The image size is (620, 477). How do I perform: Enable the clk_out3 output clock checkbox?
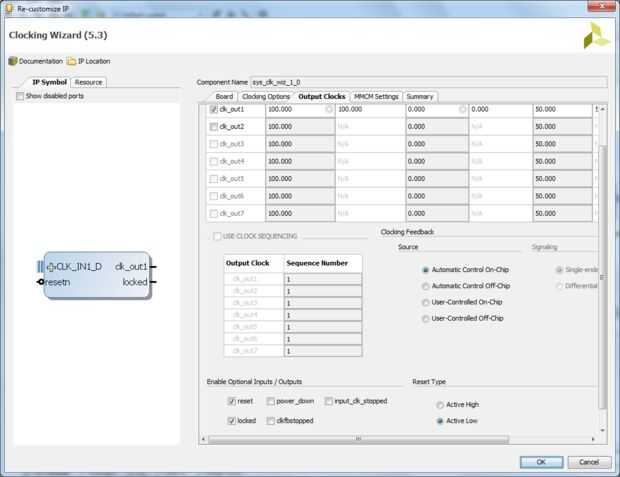[x=214, y=144]
